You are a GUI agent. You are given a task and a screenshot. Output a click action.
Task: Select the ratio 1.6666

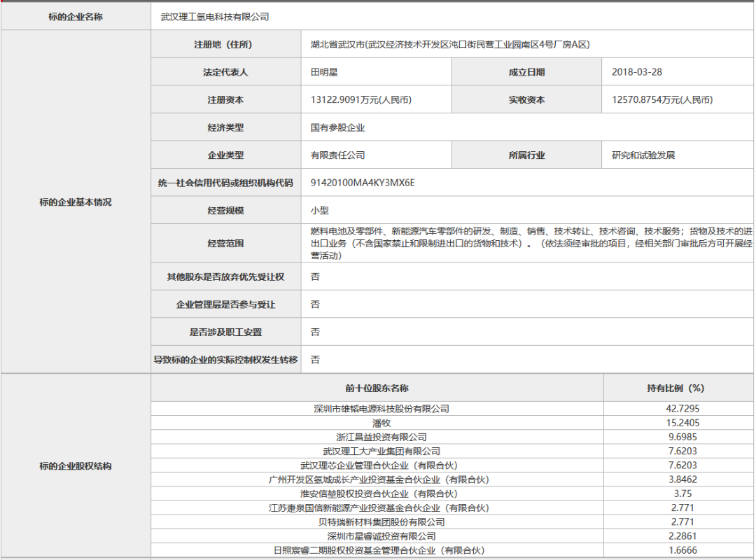point(682,550)
